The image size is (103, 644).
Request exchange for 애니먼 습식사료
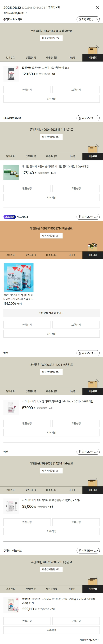pos(76,189)
